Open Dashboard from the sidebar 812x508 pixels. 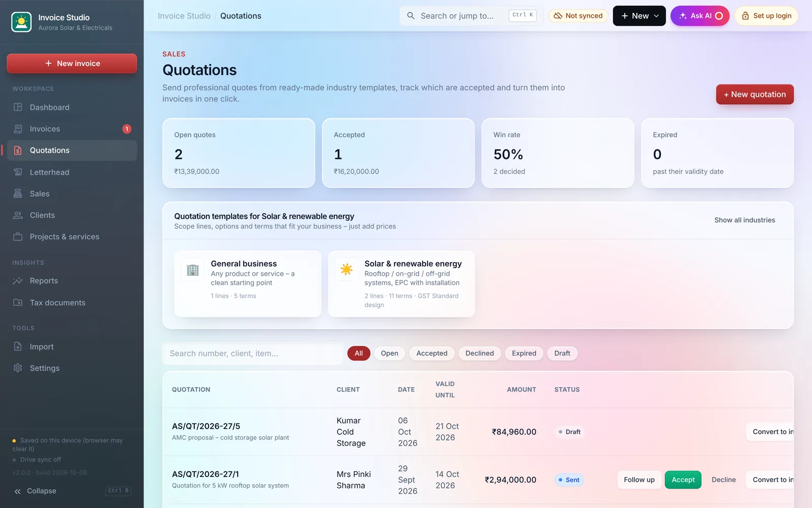(72, 107)
